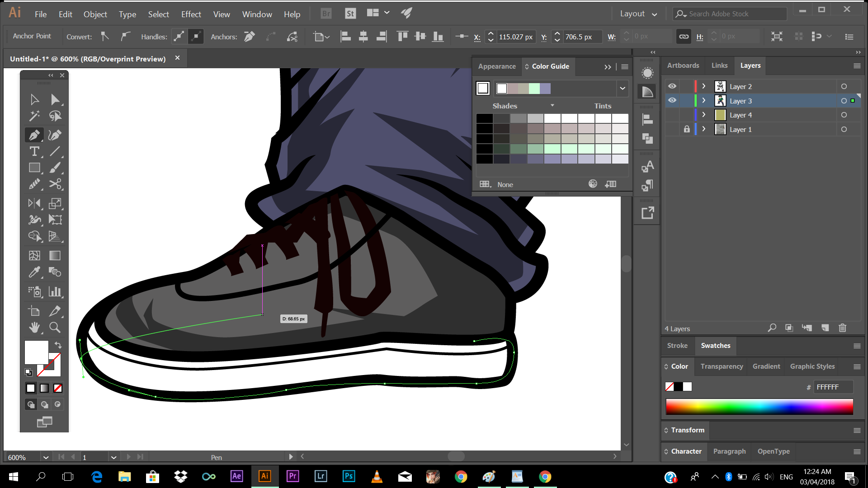Select the Scissors tool
This screenshot has width=868, height=488.
(x=55, y=184)
